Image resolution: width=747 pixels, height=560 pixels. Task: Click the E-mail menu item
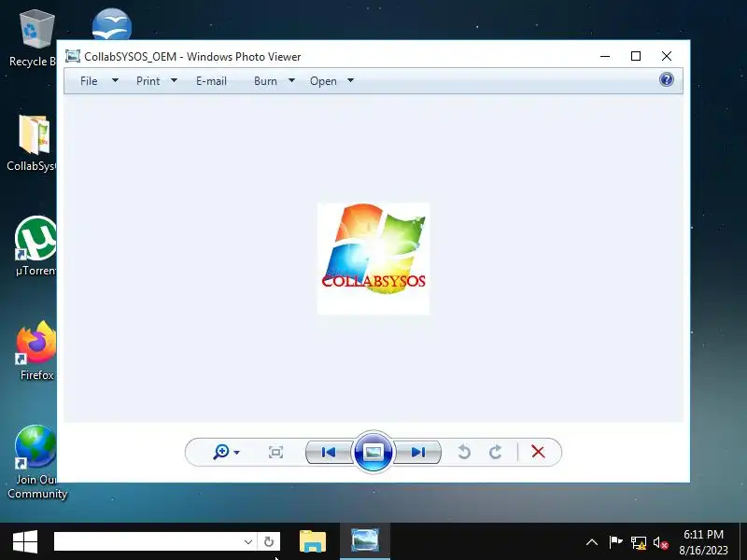(x=211, y=81)
